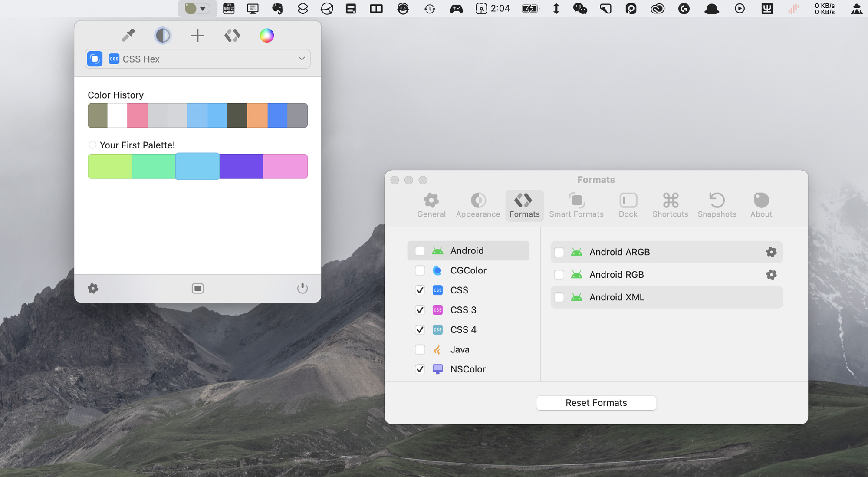This screenshot has height=477, width=868.
Task: Open settings gear in the picker footer
Action: (93, 289)
